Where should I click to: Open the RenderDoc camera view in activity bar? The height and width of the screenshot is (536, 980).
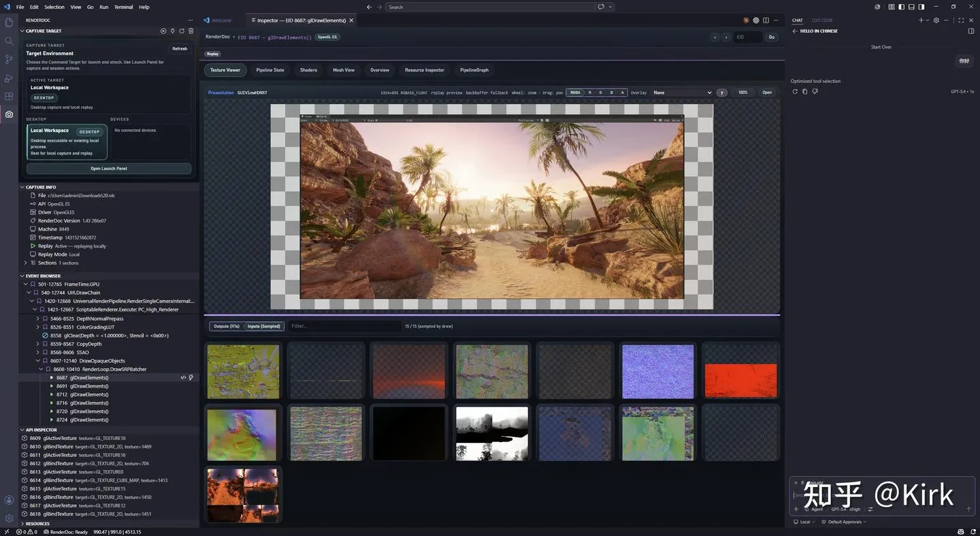[9, 114]
